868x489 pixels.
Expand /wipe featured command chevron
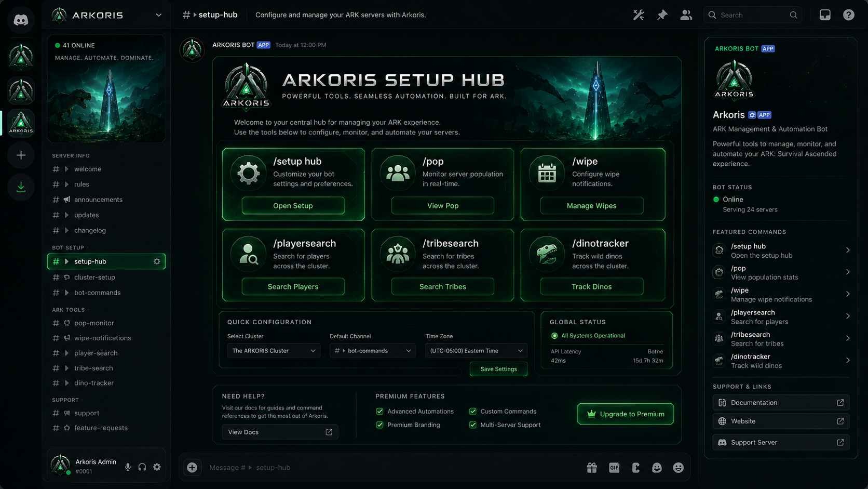(x=848, y=294)
